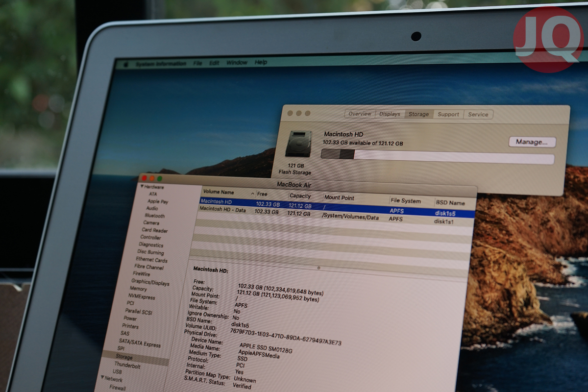Open the File menu

coord(197,63)
